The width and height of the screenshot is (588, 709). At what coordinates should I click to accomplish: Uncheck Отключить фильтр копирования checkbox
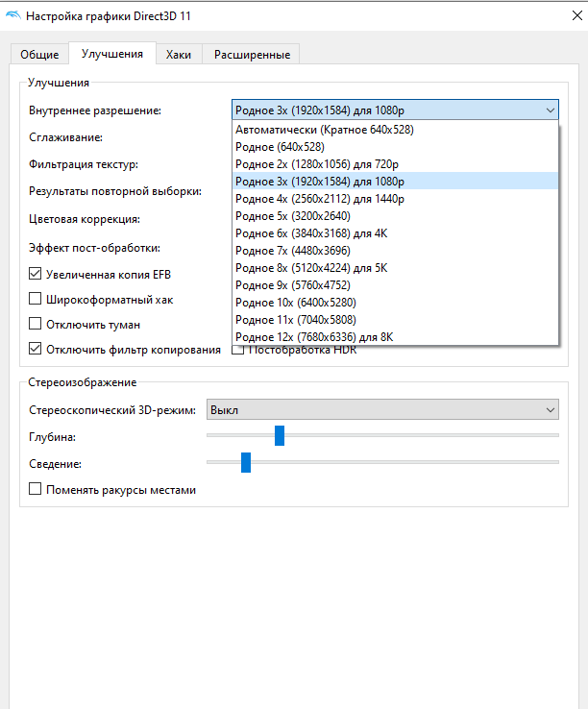tap(35, 349)
